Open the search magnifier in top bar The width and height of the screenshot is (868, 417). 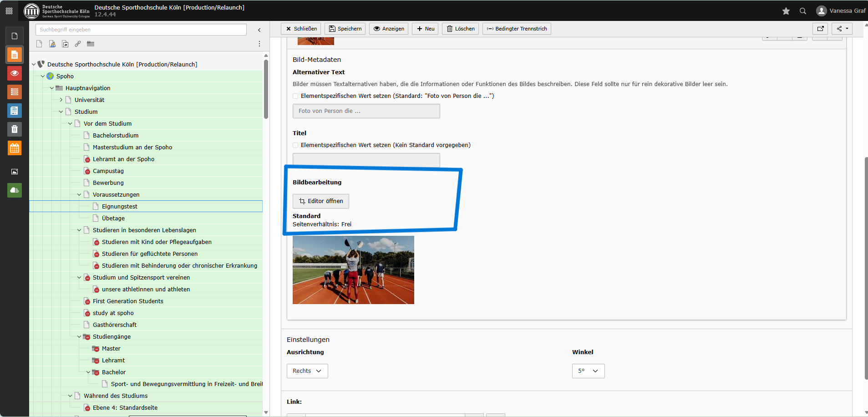(x=802, y=11)
